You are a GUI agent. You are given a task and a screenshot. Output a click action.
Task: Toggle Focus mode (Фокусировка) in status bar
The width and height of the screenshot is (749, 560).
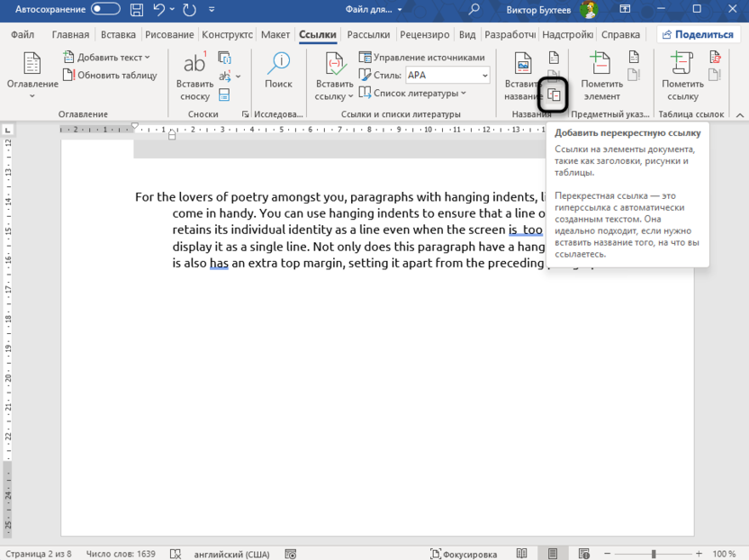tap(464, 554)
